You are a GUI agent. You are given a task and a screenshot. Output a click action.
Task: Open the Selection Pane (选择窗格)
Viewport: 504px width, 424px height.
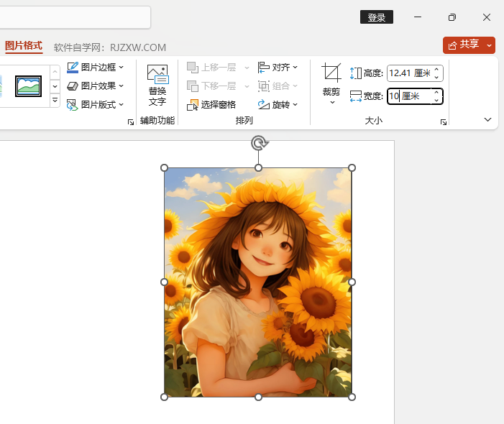point(211,105)
